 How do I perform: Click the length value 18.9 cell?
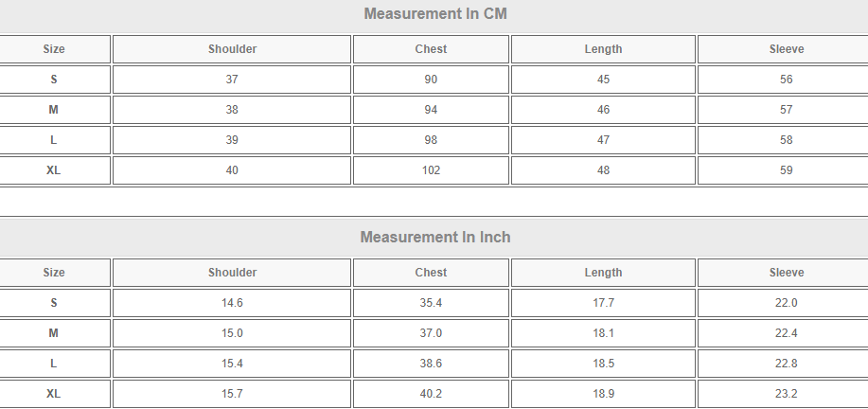[x=603, y=394]
